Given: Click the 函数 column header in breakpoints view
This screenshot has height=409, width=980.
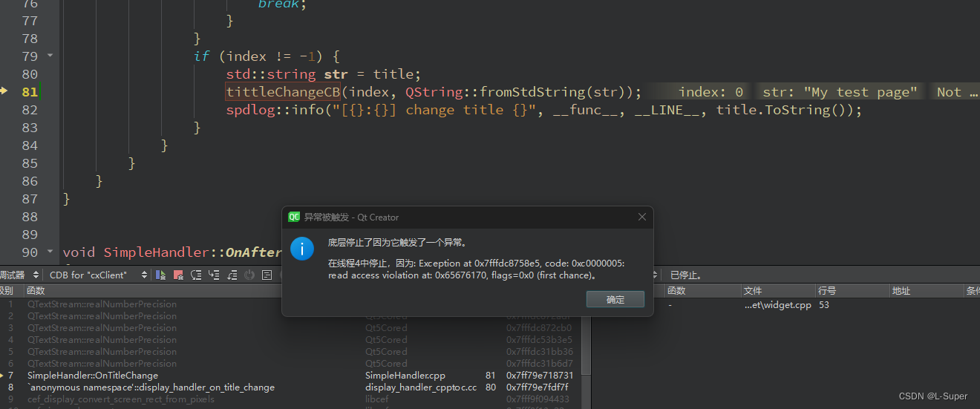Looking at the screenshot, I should (676, 291).
